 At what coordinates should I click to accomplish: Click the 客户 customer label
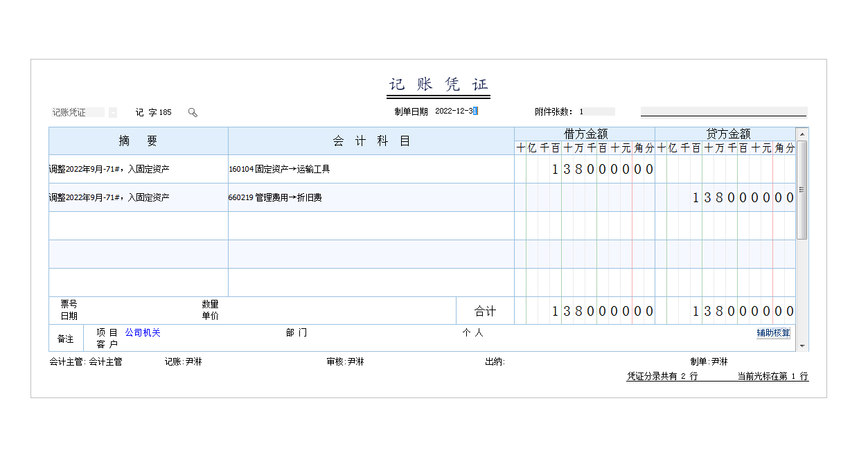[x=107, y=344]
